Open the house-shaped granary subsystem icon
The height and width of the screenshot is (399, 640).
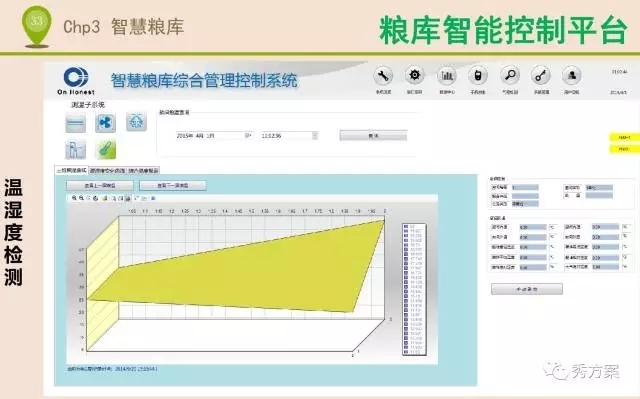coord(136,122)
